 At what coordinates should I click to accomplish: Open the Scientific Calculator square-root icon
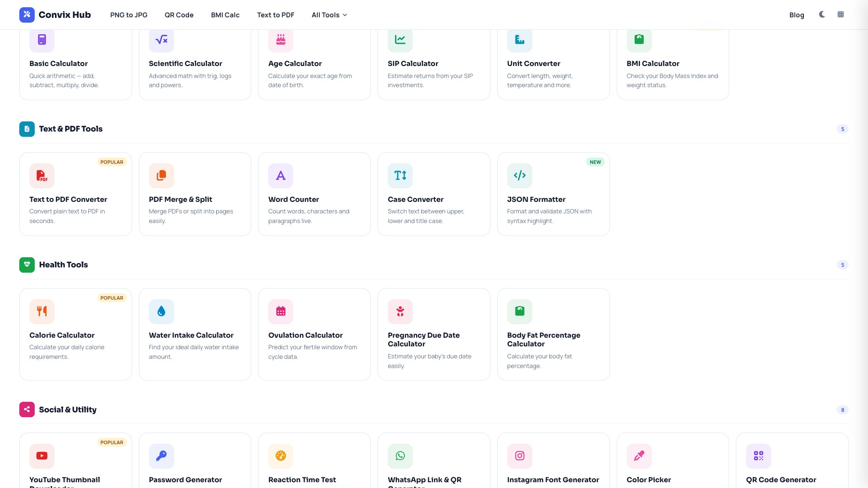pos(162,40)
